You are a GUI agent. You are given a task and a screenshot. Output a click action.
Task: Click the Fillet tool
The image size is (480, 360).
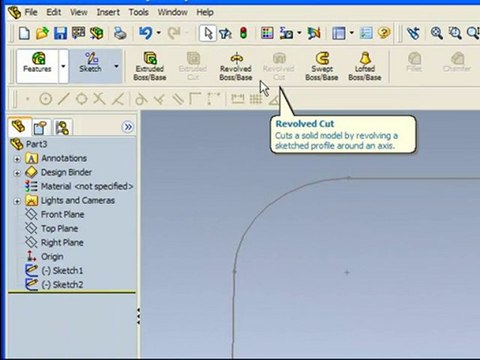tap(414, 62)
